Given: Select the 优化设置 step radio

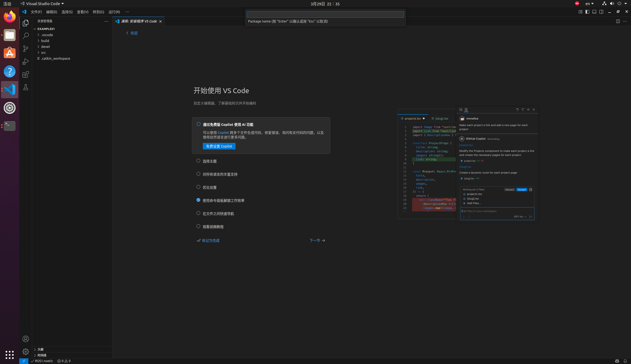Looking at the screenshot, I should [198, 187].
